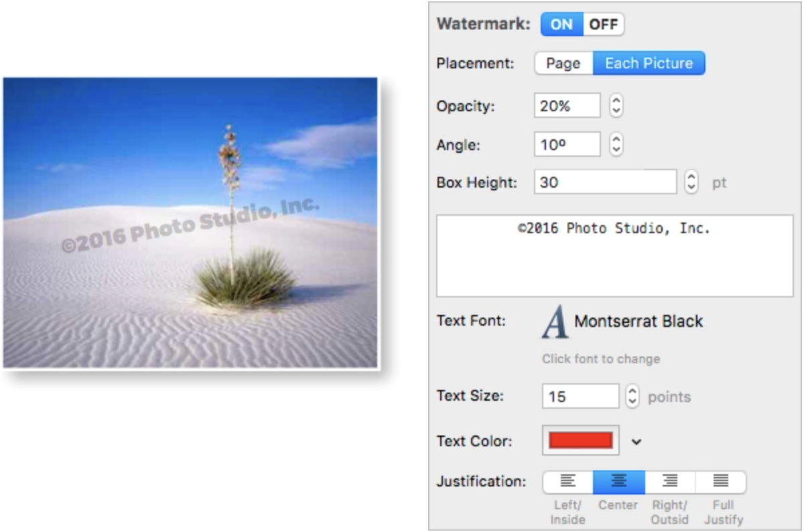The width and height of the screenshot is (804, 532).
Task: Select Left/Inside justification
Action: click(567, 482)
